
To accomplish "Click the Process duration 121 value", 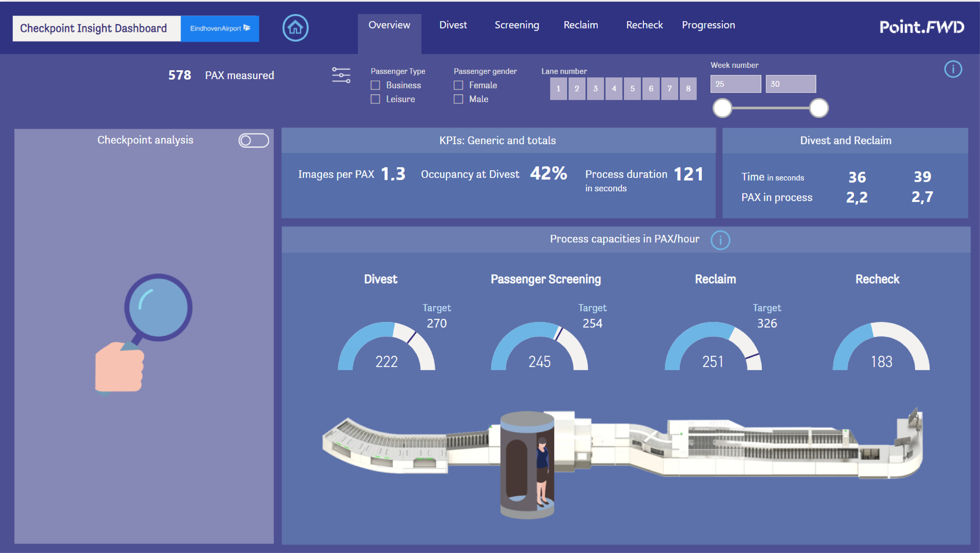I will pos(688,174).
